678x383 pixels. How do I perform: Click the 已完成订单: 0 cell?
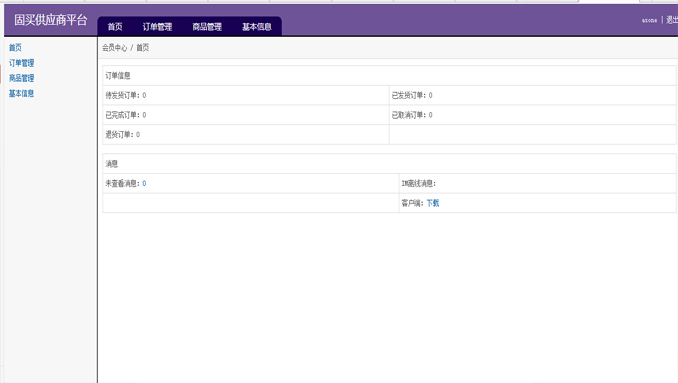click(246, 115)
